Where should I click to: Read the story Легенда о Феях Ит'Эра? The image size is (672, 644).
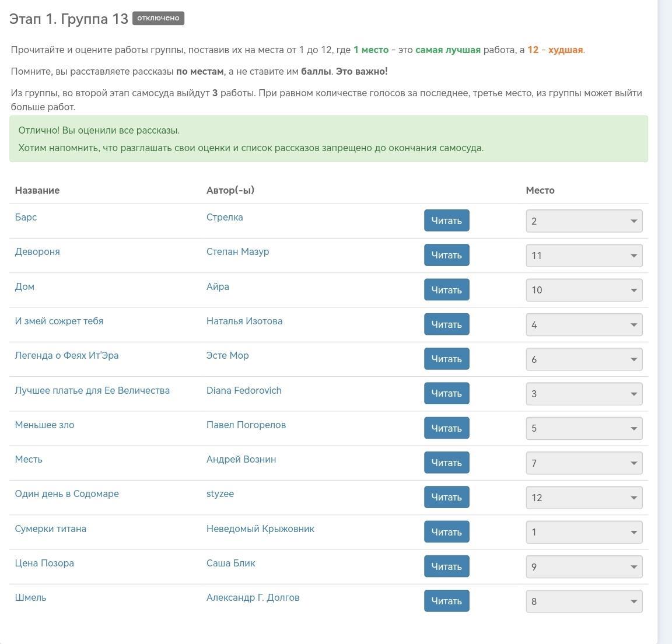point(446,359)
